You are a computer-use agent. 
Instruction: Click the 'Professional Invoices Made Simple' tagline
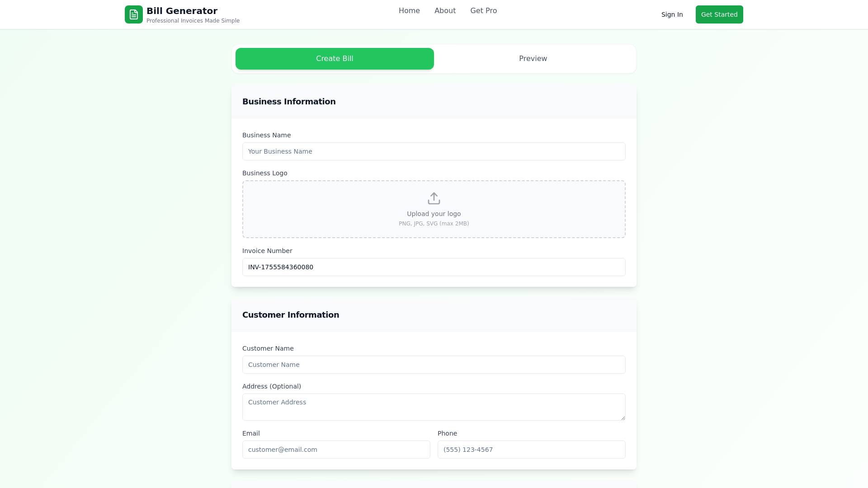click(193, 21)
